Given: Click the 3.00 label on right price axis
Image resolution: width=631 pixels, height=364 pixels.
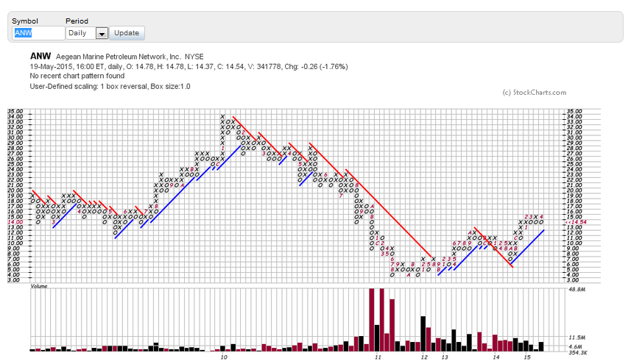Looking at the screenshot, I should [574, 280].
